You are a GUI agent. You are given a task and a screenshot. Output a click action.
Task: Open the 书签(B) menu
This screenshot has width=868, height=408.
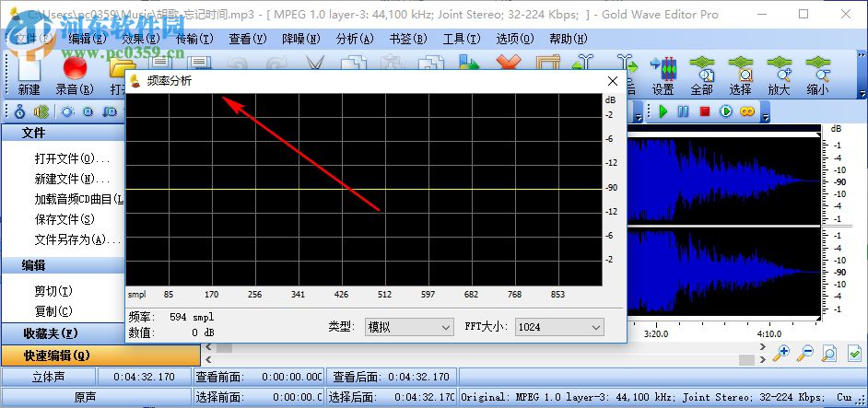click(x=408, y=39)
